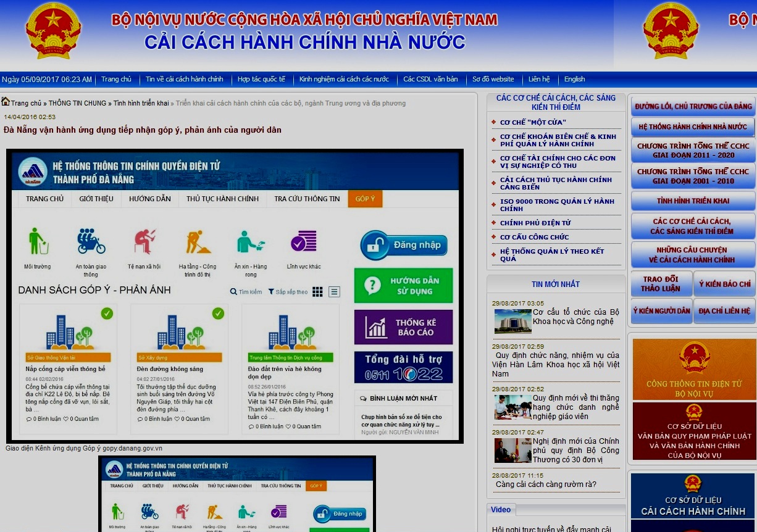Viewport: 757px width, 532px height.
Task: Open Hợp tác quốc tế menu
Action: [261, 79]
